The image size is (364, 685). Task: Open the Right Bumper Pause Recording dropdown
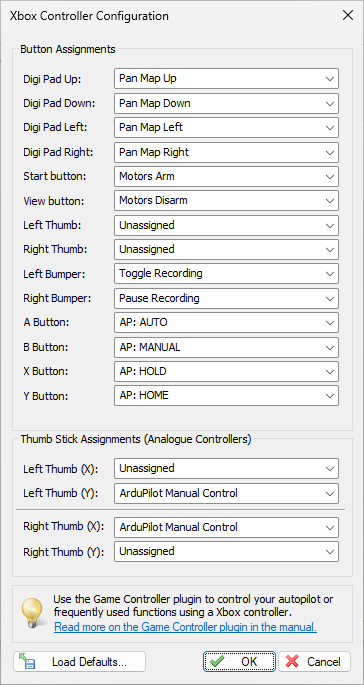[x=226, y=298]
